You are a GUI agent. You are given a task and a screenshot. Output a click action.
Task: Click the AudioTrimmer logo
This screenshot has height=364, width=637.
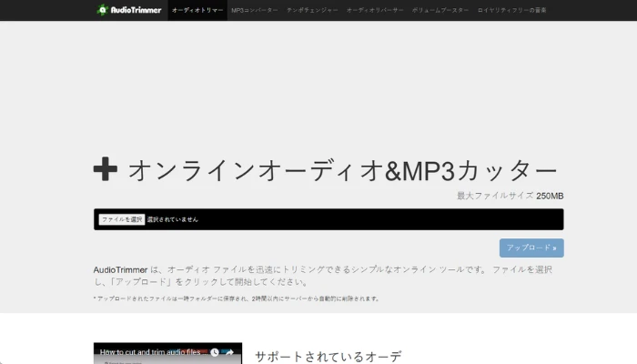click(x=129, y=10)
